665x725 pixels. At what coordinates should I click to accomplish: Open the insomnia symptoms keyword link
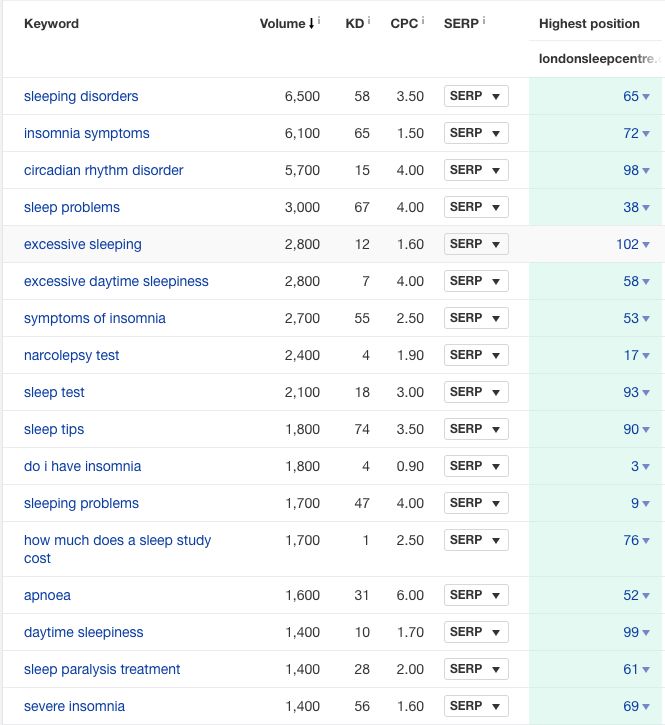[87, 133]
